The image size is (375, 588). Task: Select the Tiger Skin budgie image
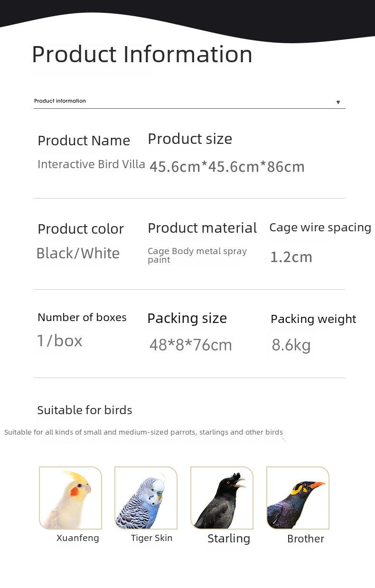[x=146, y=498]
